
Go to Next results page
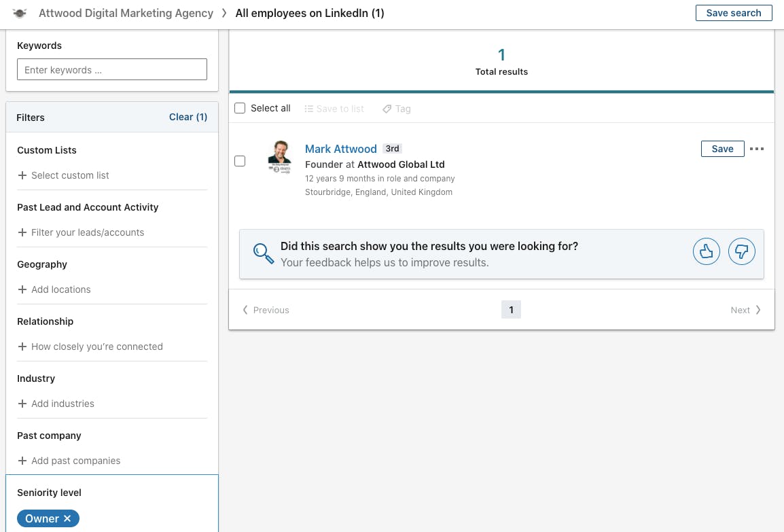(x=745, y=310)
